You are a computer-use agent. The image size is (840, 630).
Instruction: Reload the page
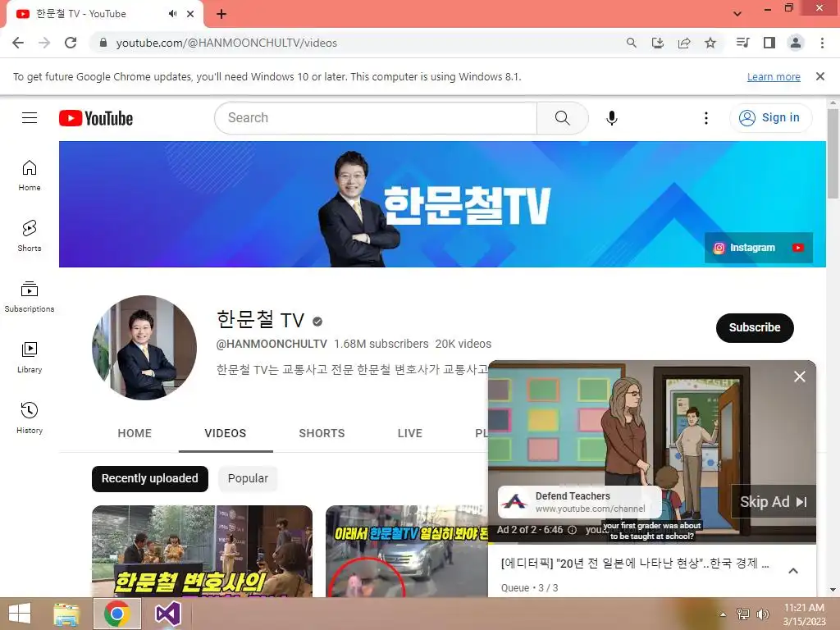pos(71,43)
